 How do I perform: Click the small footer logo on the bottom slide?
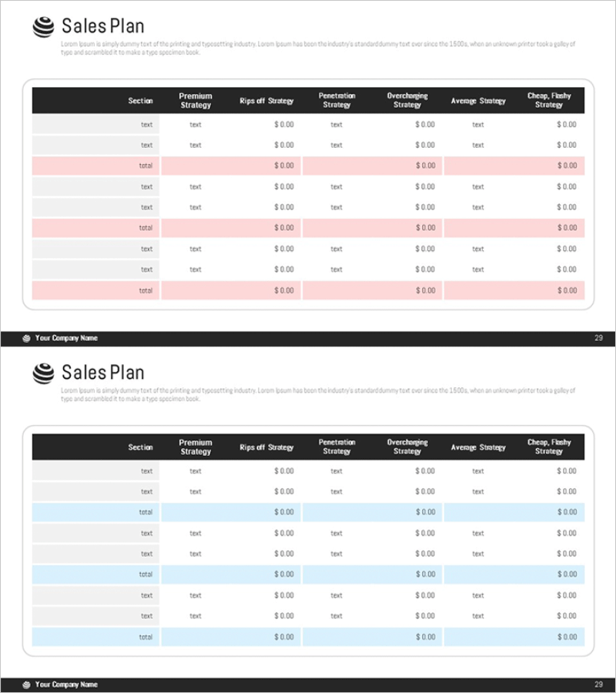tap(27, 685)
